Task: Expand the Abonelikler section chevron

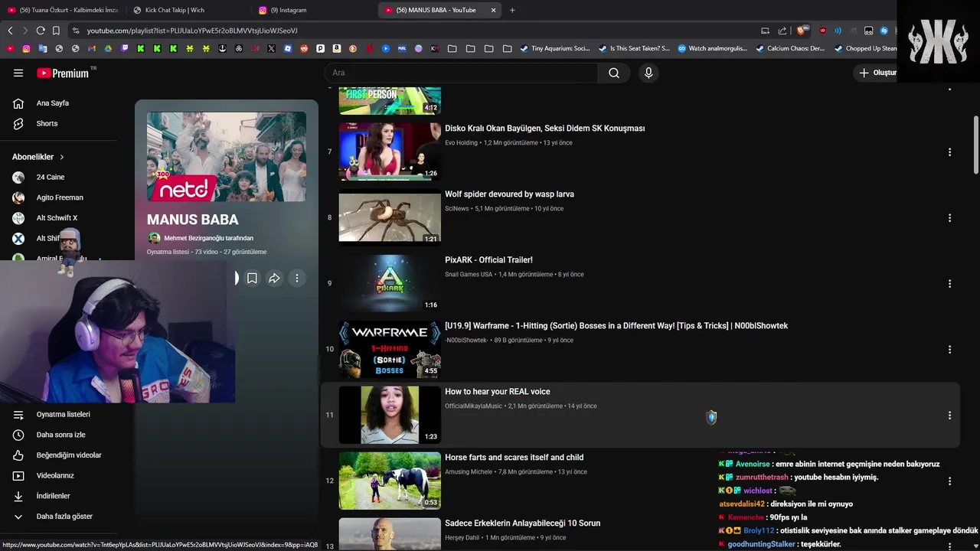Action: tap(62, 157)
